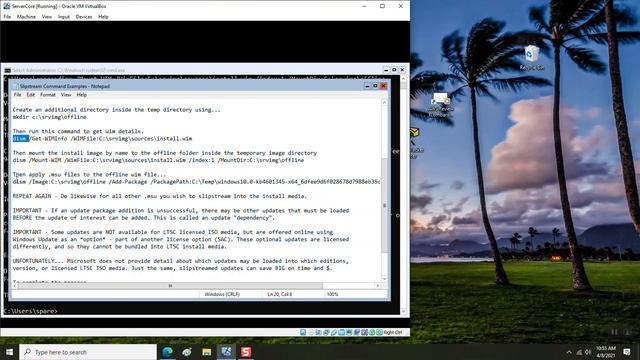Click the VirtualBox recording status icon
The height and width of the screenshot is (360, 640).
pos(357,332)
